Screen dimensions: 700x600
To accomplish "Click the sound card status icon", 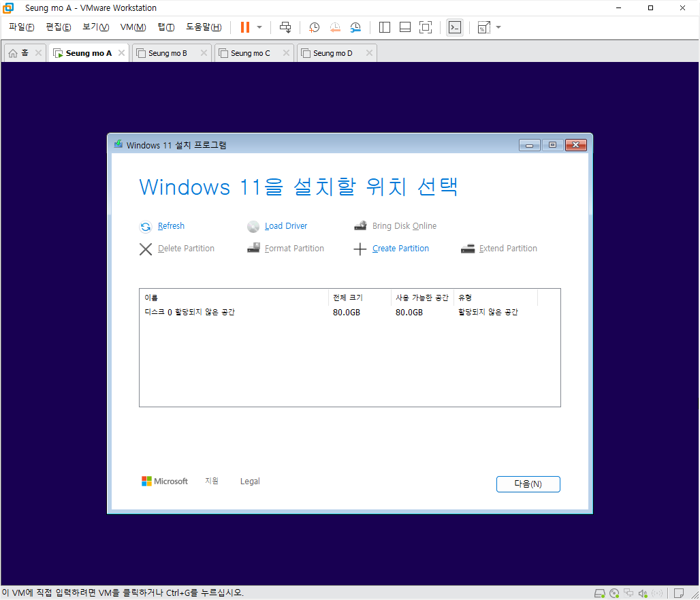I will pyautogui.click(x=643, y=593).
